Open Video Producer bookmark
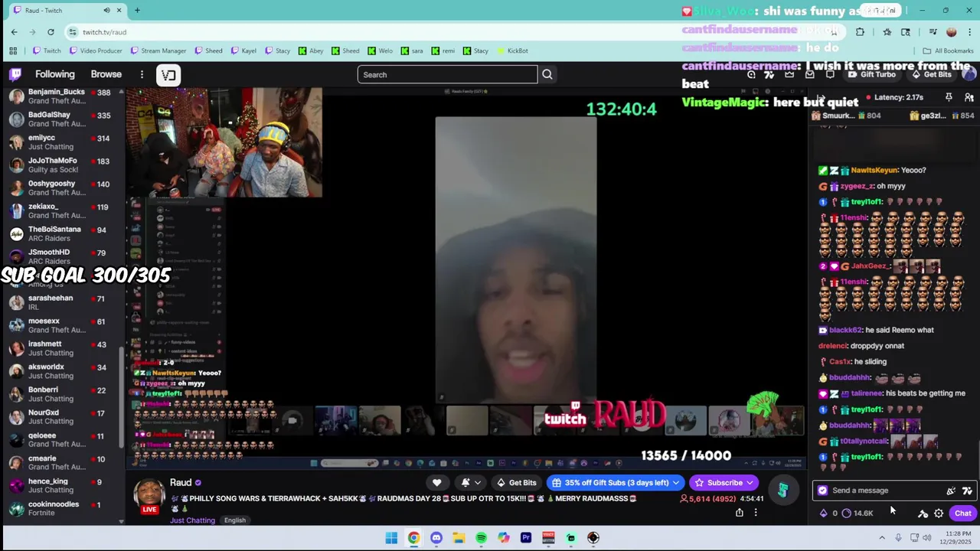 click(96, 51)
